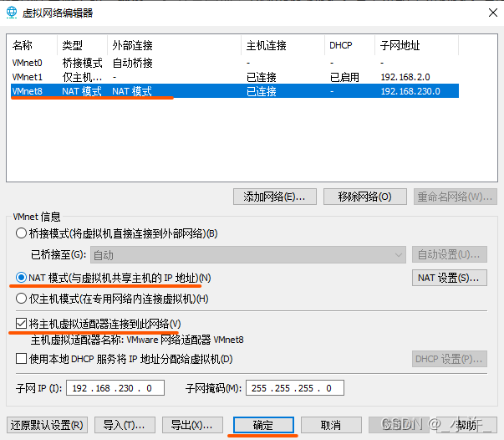Click the DHCP 设置(P)... button
Image resolution: width=504 pixels, height=440 pixels.
[450, 359]
